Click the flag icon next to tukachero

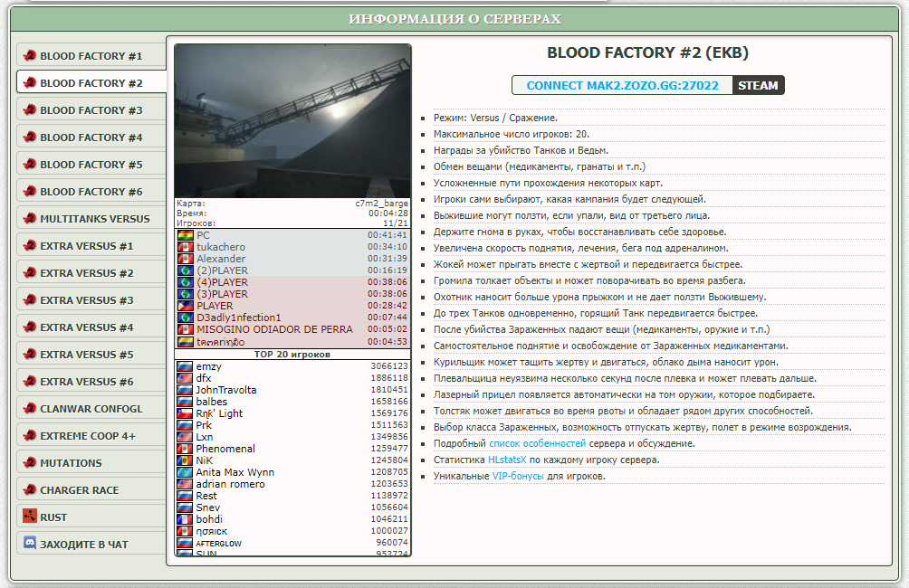[x=185, y=247]
